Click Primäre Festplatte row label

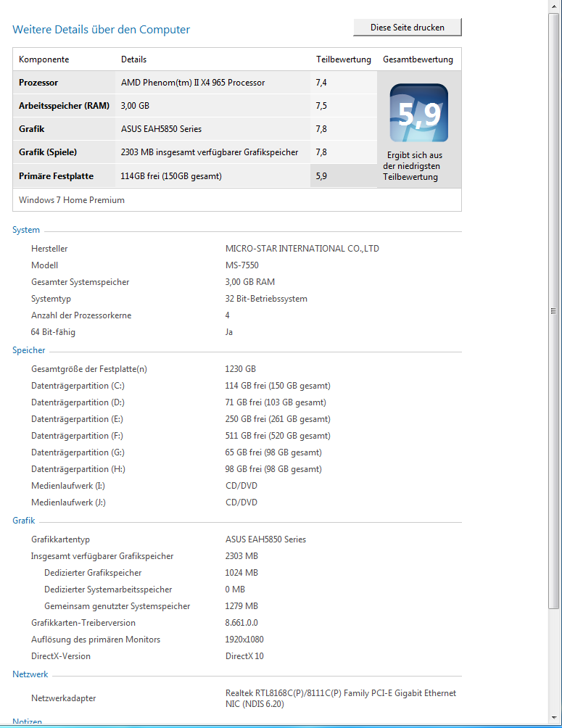pyautogui.click(x=57, y=176)
